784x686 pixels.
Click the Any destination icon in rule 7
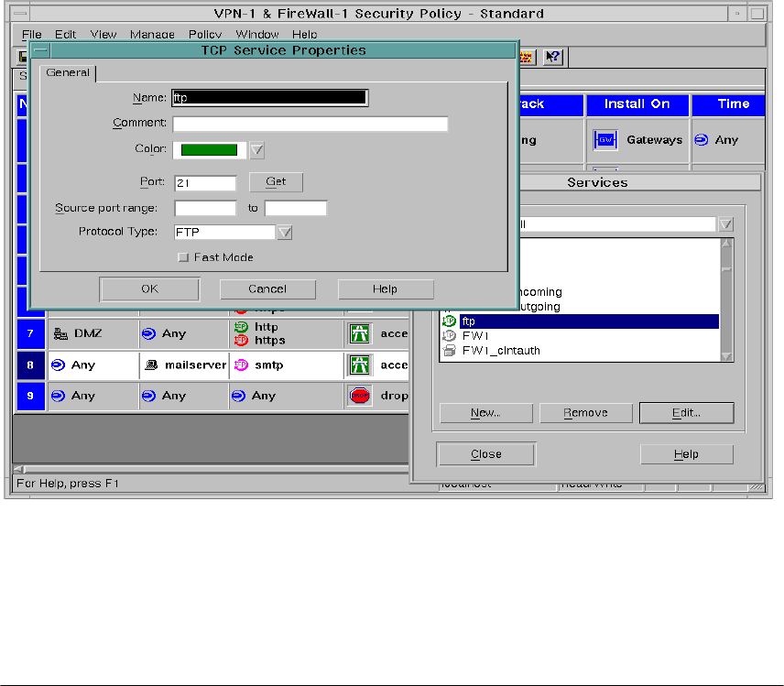coord(148,333)
